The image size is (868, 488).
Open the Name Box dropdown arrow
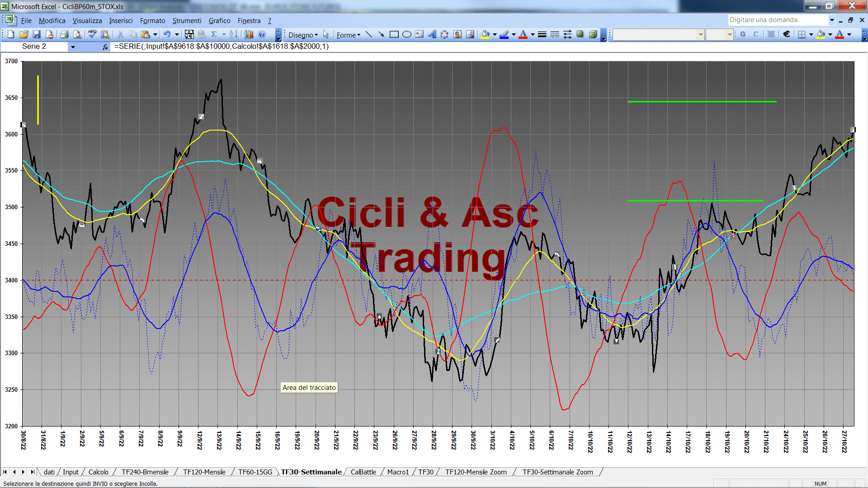pyautogui.click(x=73, y=47)
